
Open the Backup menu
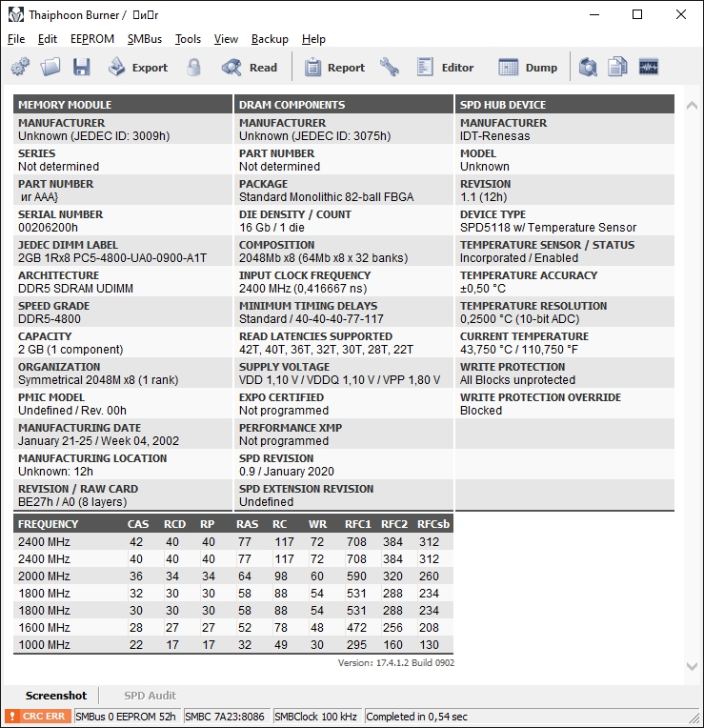(270, 39)
